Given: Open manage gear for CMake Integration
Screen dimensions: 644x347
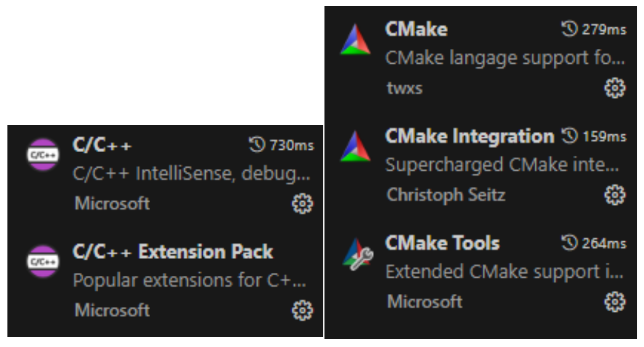Looking at the screenshot, I should coord(615,195).
